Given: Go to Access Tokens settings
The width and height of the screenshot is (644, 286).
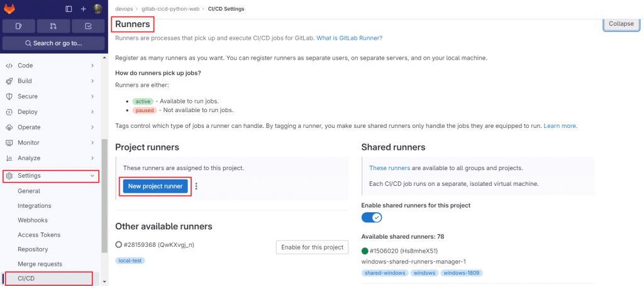Looking at the screenshot, I should (x=38, y=235).
